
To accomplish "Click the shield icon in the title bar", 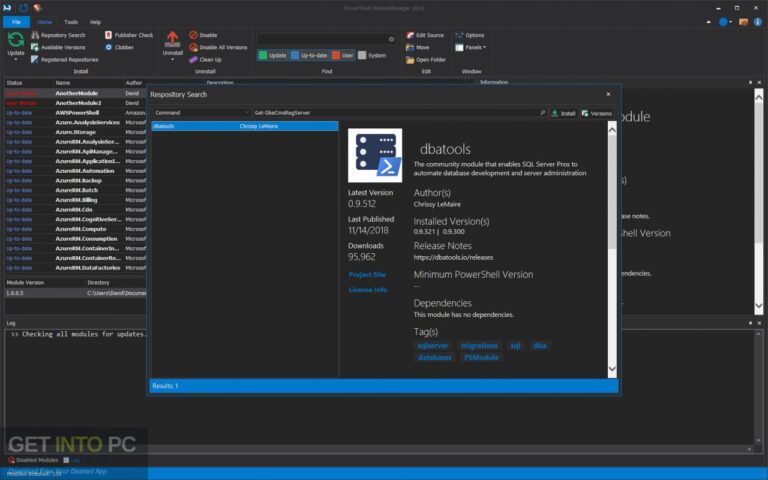I will [x=38, y=8].
